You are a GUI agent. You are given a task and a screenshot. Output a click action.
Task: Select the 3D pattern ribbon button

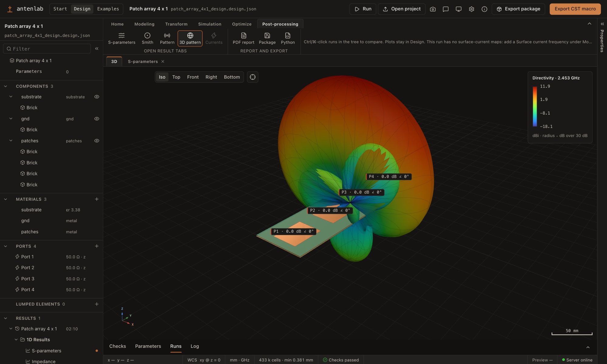pyautogui.click(x=190, y=39)
